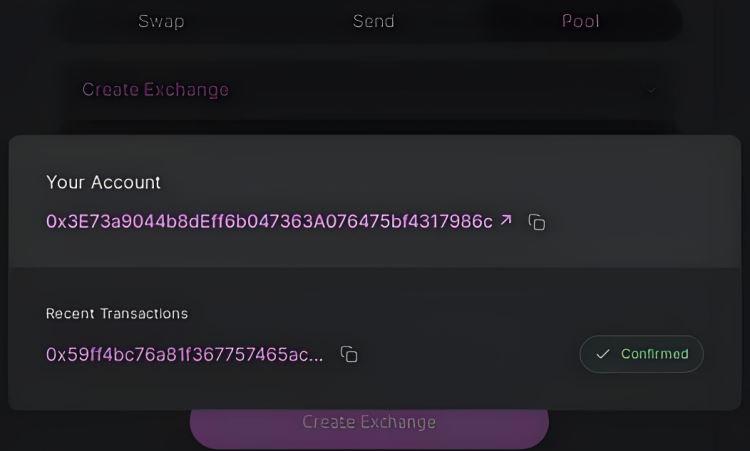Click the Recent Transactions heading
750x451 pixels.
coord(117,313)
